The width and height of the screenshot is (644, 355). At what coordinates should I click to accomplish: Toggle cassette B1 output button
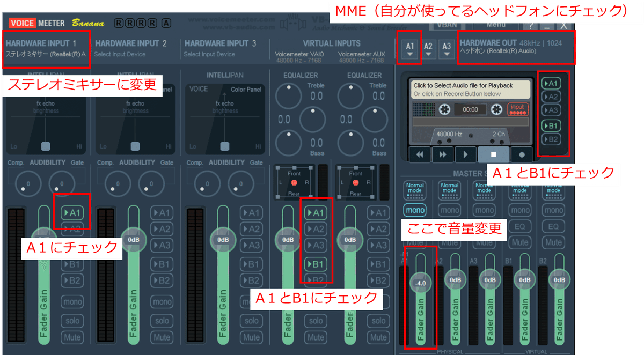pos(551,126)
